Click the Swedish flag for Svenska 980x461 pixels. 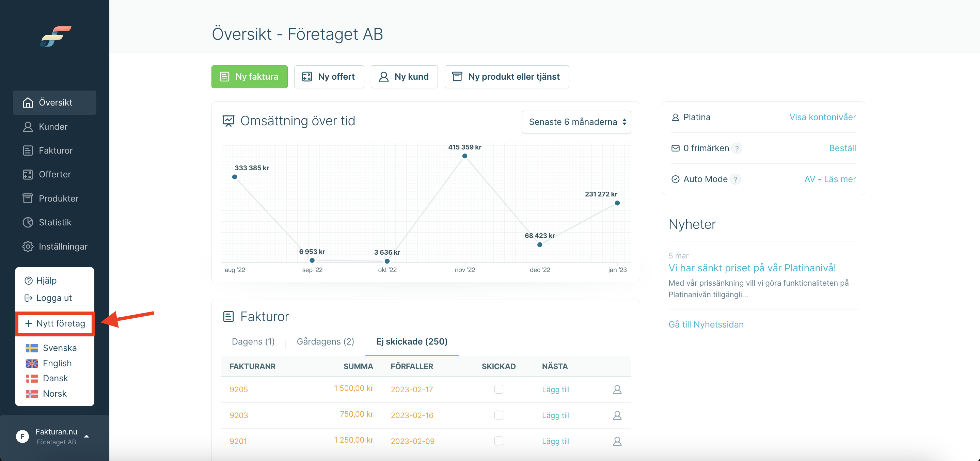coord(32,348)
